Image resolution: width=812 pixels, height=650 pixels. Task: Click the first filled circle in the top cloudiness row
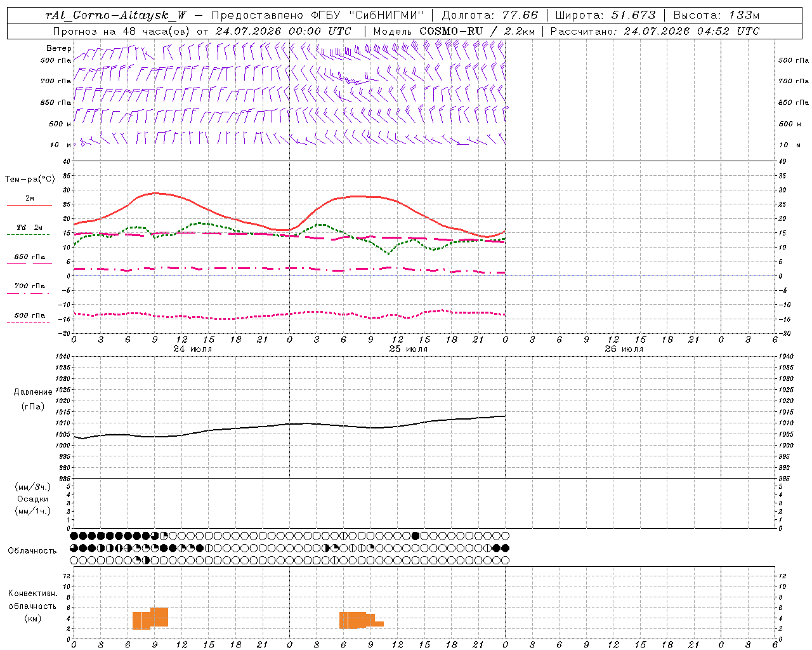(74, 536)
